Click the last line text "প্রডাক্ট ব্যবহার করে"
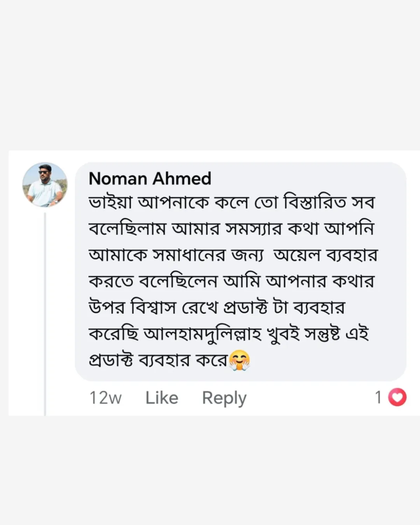The image size is (420, 525). (157, 360)
